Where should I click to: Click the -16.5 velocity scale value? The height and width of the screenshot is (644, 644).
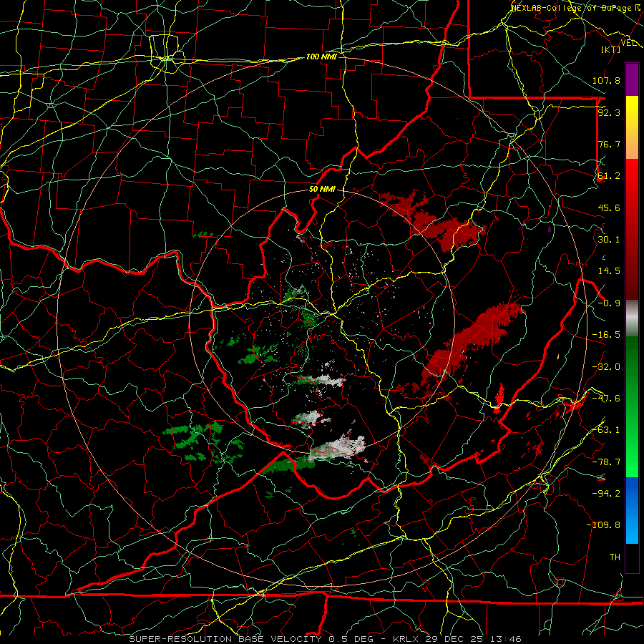pos(606,335)
